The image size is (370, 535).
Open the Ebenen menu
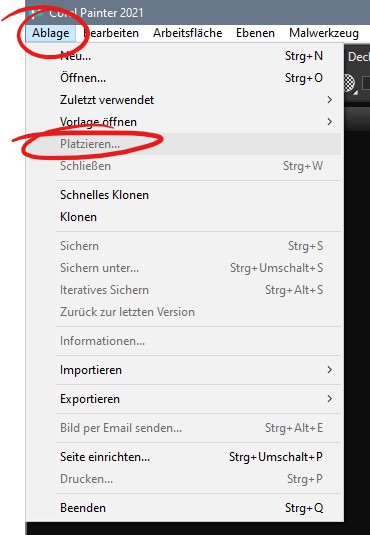pyautogui.click(x=255, y=33)
